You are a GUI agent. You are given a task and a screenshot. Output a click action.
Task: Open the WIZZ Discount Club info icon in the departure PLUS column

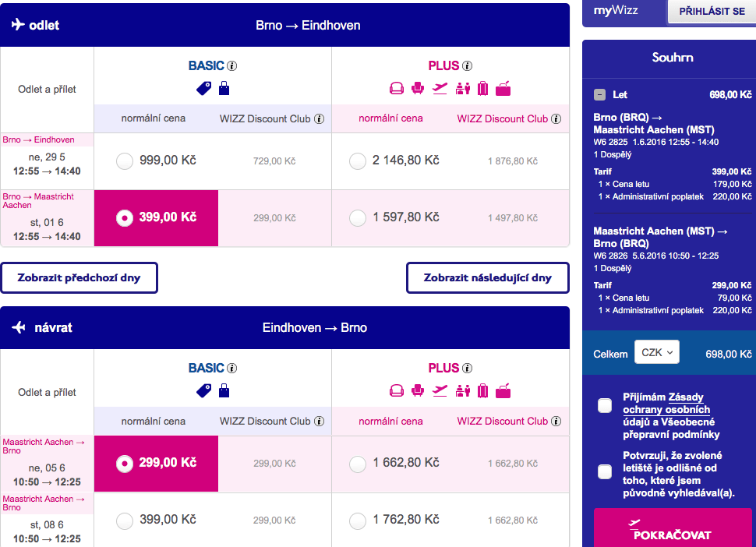tap(556, 119)
